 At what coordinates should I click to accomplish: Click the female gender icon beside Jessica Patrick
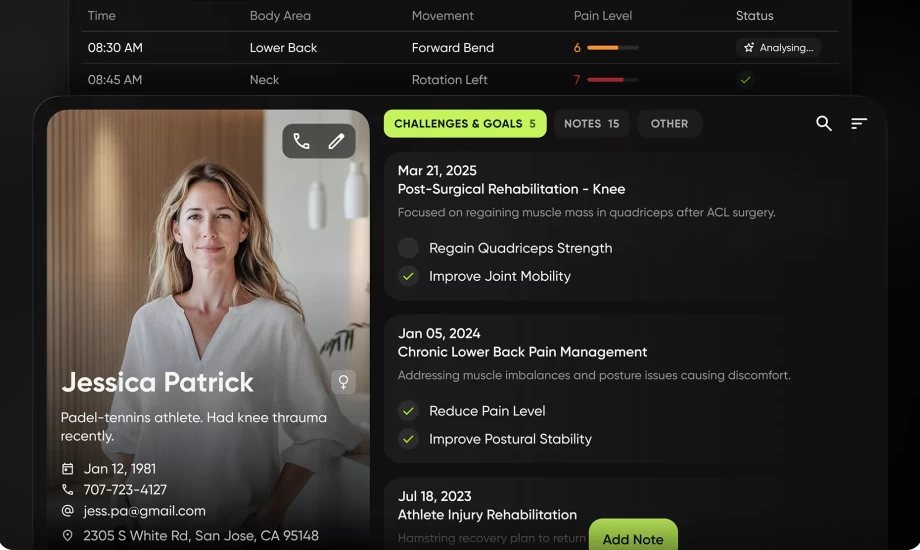point(343,382)
